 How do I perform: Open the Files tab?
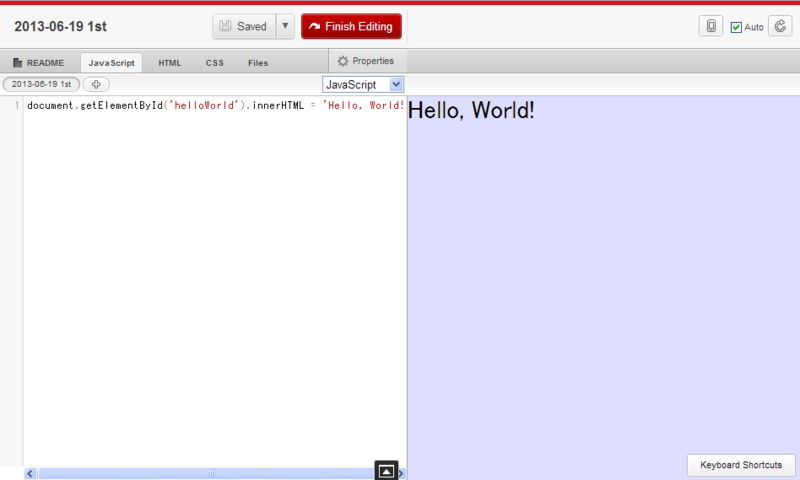pos(258,63)
